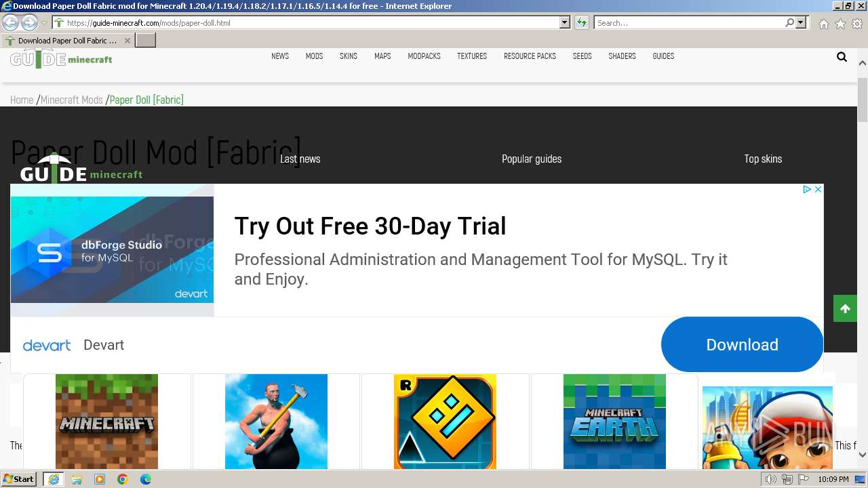Open the media player taskbar icon
This screenshot has height=488, width=868.
pos(100,479)
